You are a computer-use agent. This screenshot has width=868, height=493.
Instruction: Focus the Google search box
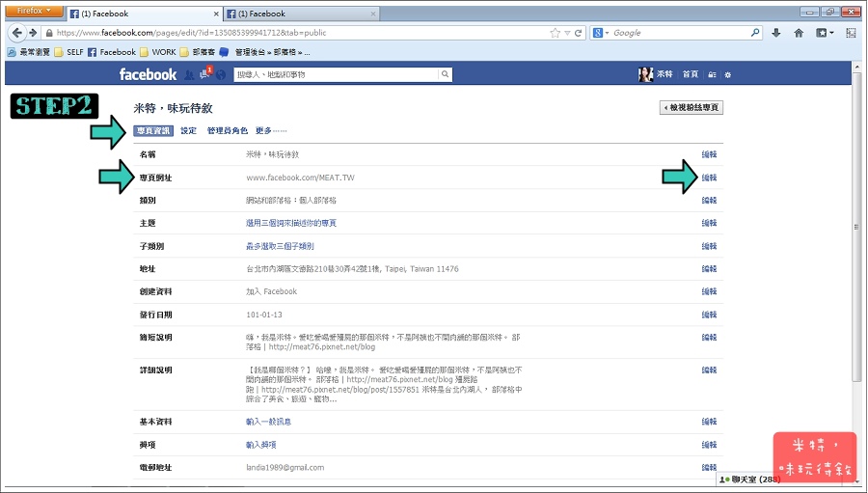click(676, 33)
